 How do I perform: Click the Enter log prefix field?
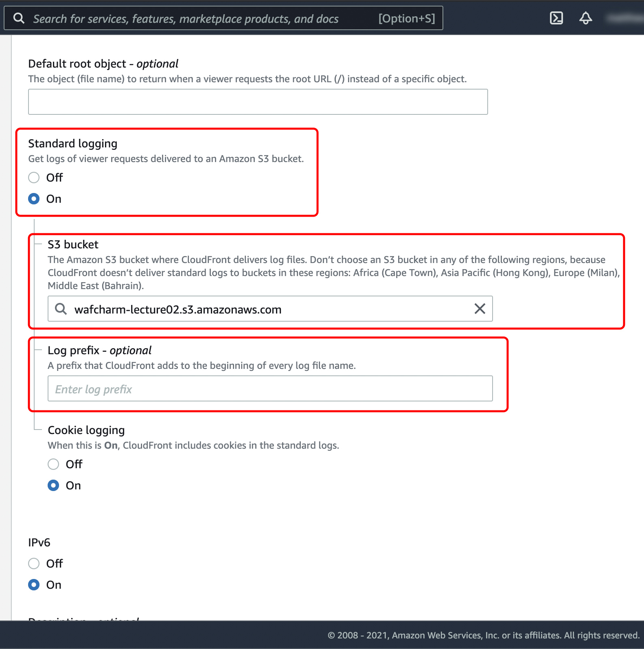pos(270,389)
